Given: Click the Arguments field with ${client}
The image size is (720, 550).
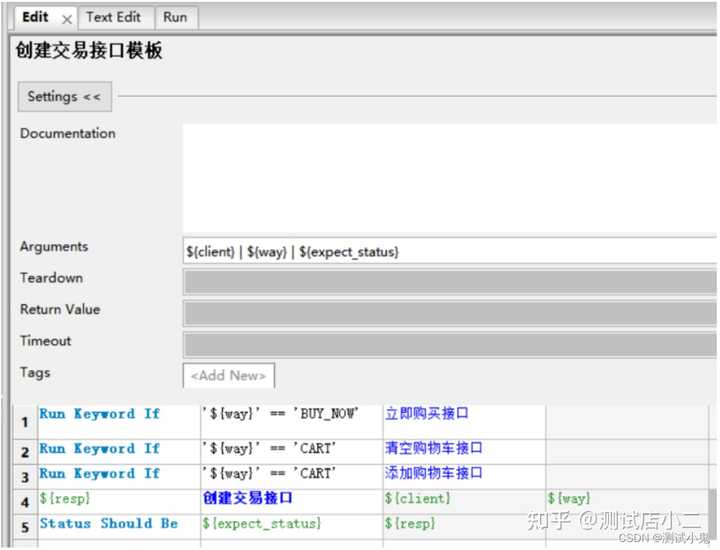Looking at the screenshot, I should click(x=450, y=251).
